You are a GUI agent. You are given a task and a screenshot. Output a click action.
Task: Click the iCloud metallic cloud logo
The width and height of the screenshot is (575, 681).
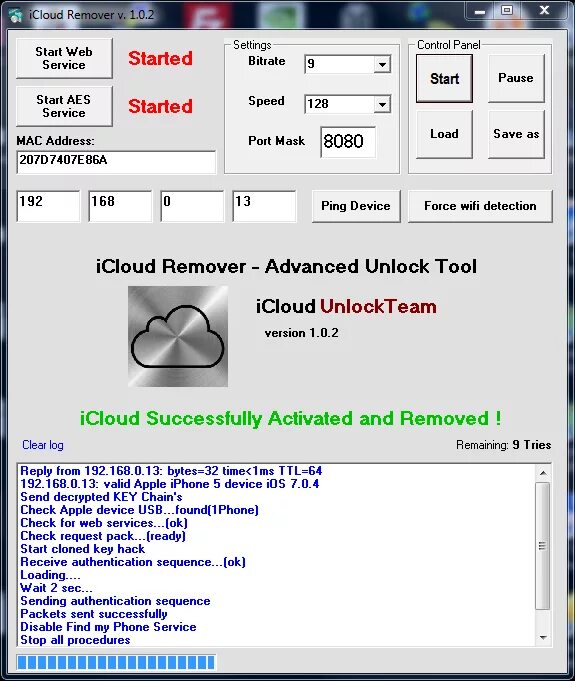pyautogui.click(x=178, y=336)
